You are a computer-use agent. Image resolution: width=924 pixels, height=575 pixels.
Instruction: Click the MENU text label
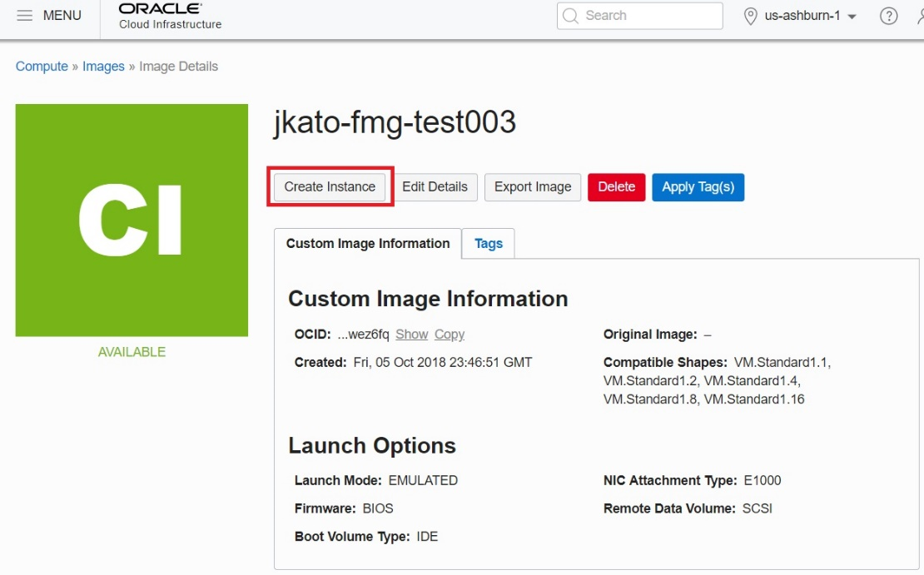[x=62, y=16]
